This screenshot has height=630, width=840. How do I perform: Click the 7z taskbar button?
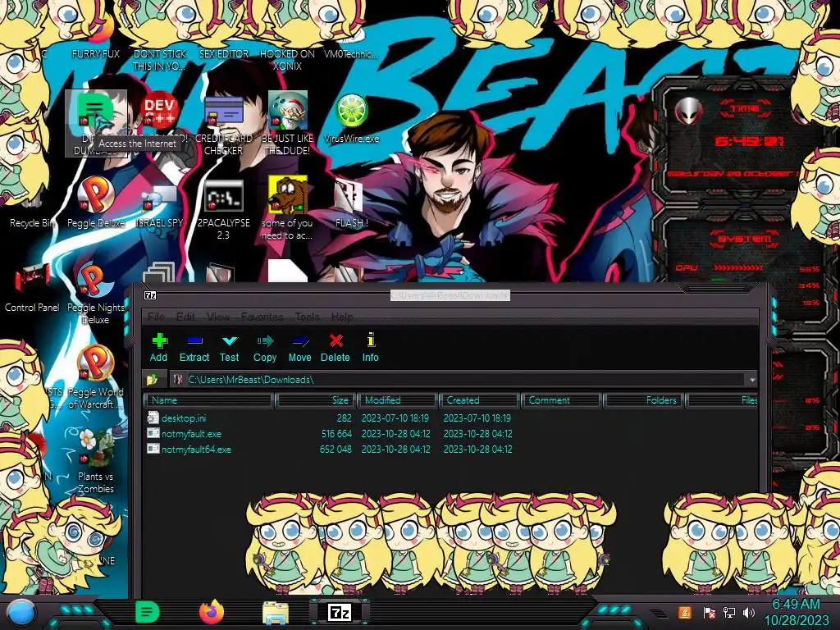pos(340,612)
